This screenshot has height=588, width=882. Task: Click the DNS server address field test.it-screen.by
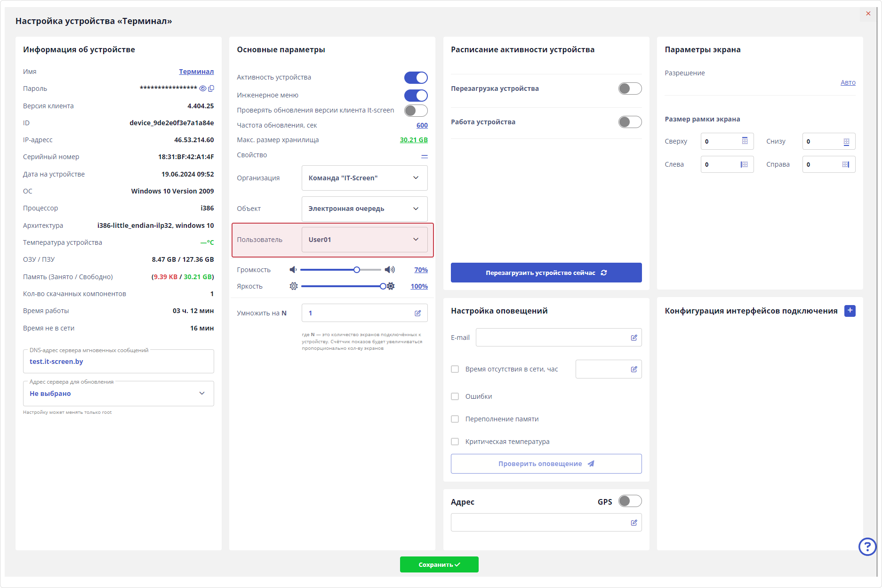(x=119, y=362)
